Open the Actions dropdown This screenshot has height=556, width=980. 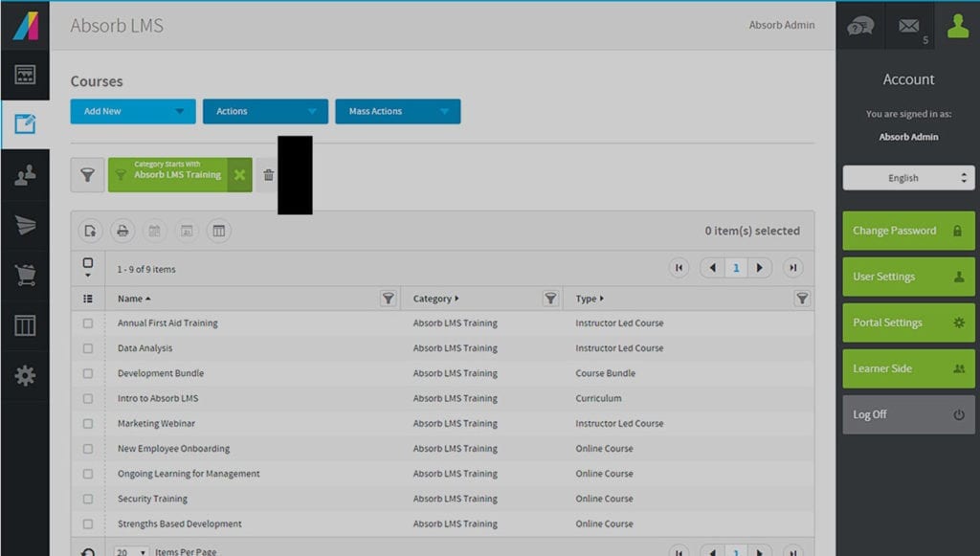(x=265, y=111)
